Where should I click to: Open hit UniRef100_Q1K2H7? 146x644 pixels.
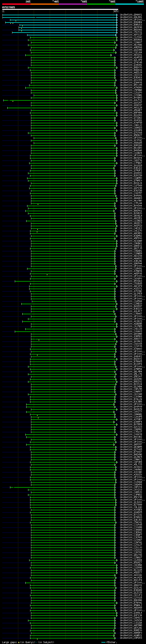click(131, 103)
